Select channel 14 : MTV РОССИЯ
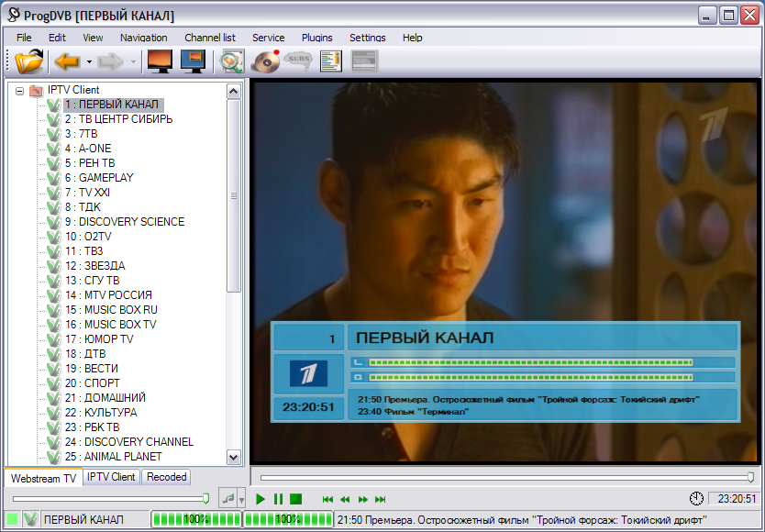765x532 pixels. click(x=108, y=294)
